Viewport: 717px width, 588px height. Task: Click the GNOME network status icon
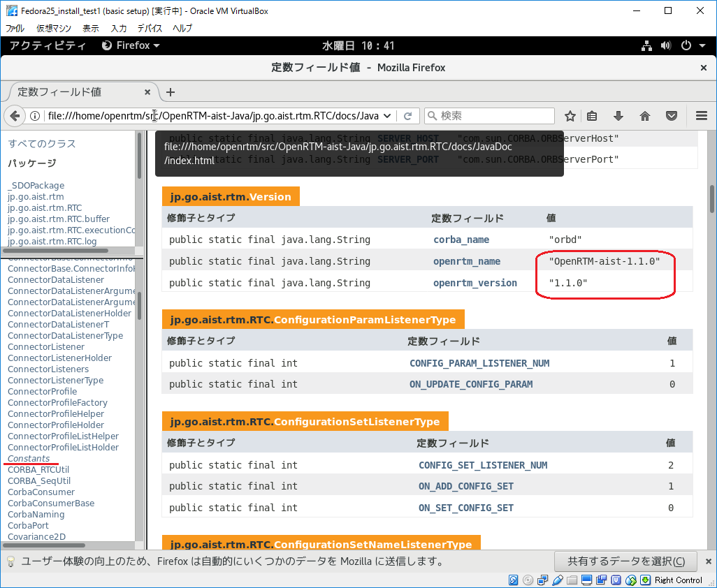coord(646,45)
